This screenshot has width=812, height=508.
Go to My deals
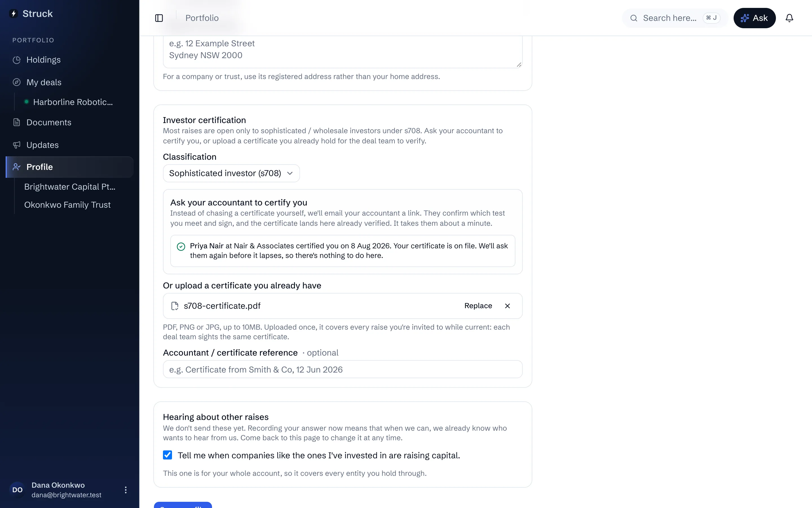(x=69, y=82)
